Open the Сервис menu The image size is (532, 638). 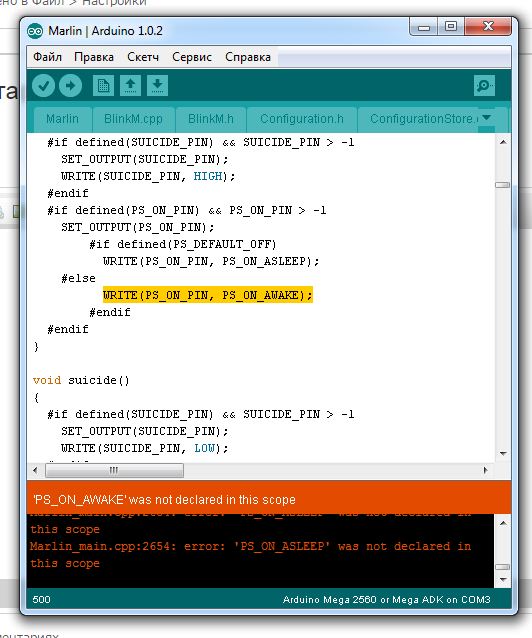point(192,57)
